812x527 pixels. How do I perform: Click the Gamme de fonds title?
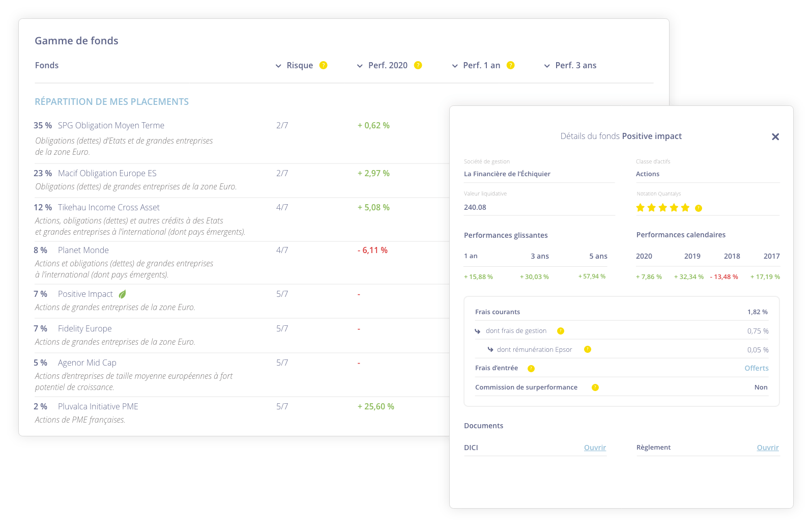(x=76, y=41)
